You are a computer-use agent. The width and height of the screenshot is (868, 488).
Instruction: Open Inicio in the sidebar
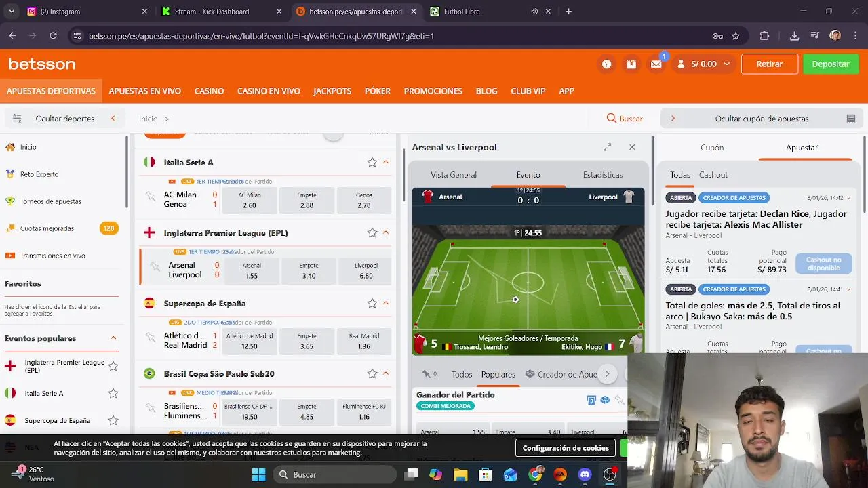tap(28, 147)
